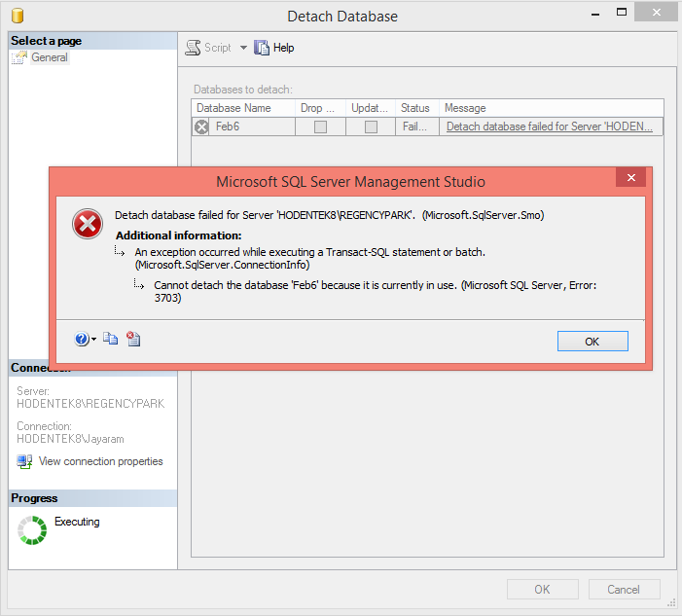Open Help in the Detach Database toolbar
Viewport: 682px width, 616px height.
[x=274, y=48]
